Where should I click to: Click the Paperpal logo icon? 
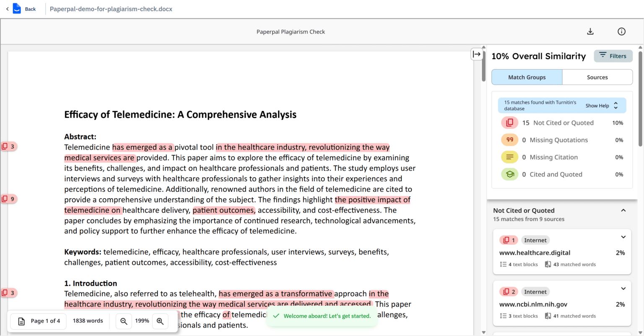(x=17, y=8)
